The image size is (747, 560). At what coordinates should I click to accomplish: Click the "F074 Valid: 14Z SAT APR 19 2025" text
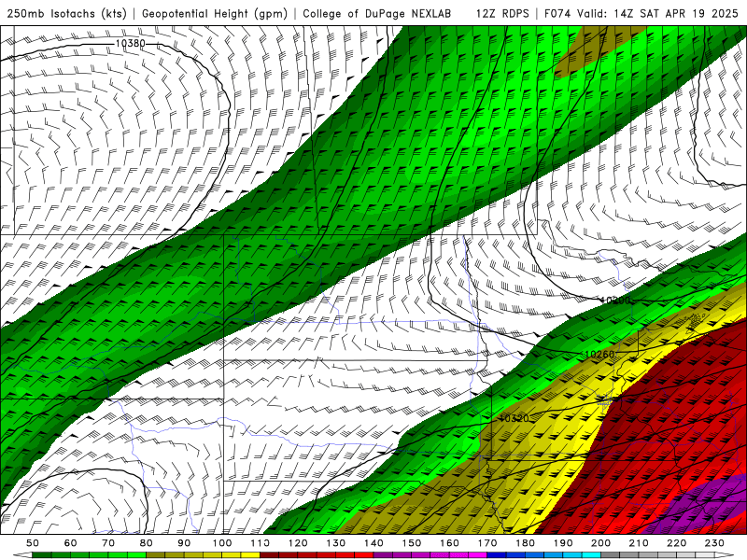pos(642,13)
